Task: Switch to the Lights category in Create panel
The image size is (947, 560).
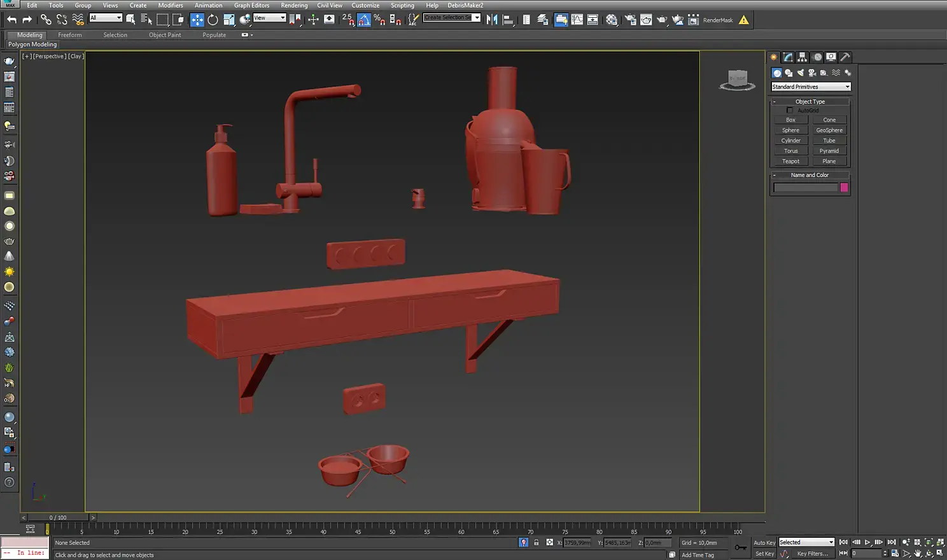Action: (800, 73)
